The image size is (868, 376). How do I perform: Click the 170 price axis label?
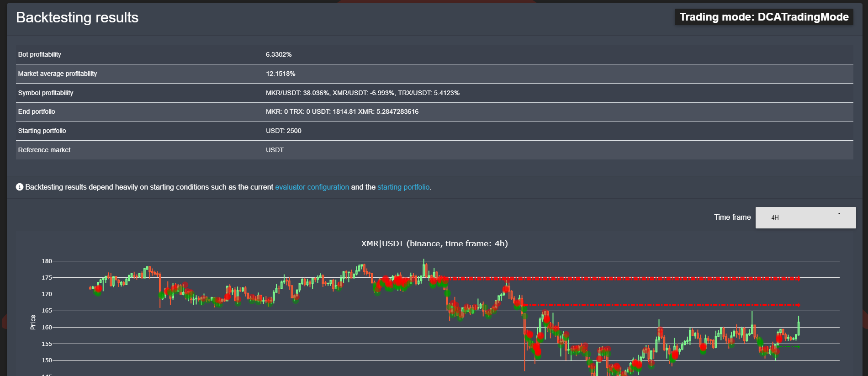click(47, 294)
